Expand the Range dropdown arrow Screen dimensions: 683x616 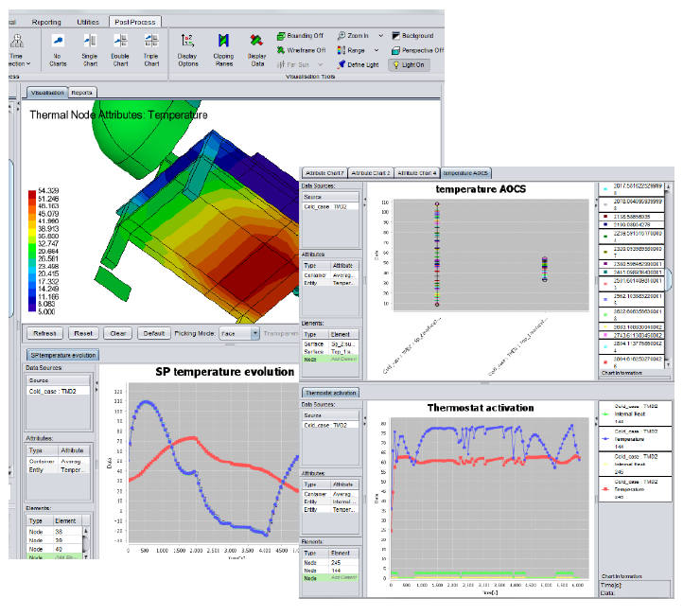[x=377, y=50]
